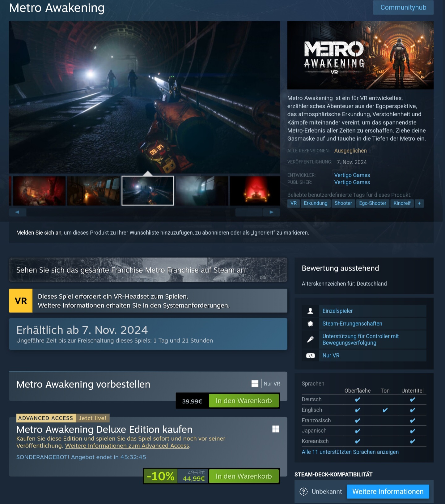Open the main tunnel screenshot

point(145,97)
